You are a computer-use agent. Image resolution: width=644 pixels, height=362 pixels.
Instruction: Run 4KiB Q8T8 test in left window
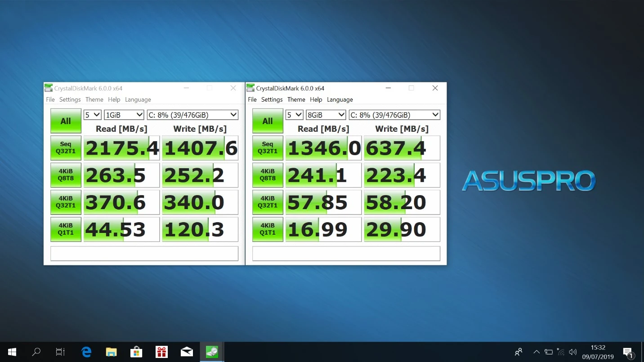[x=66, y=175]
